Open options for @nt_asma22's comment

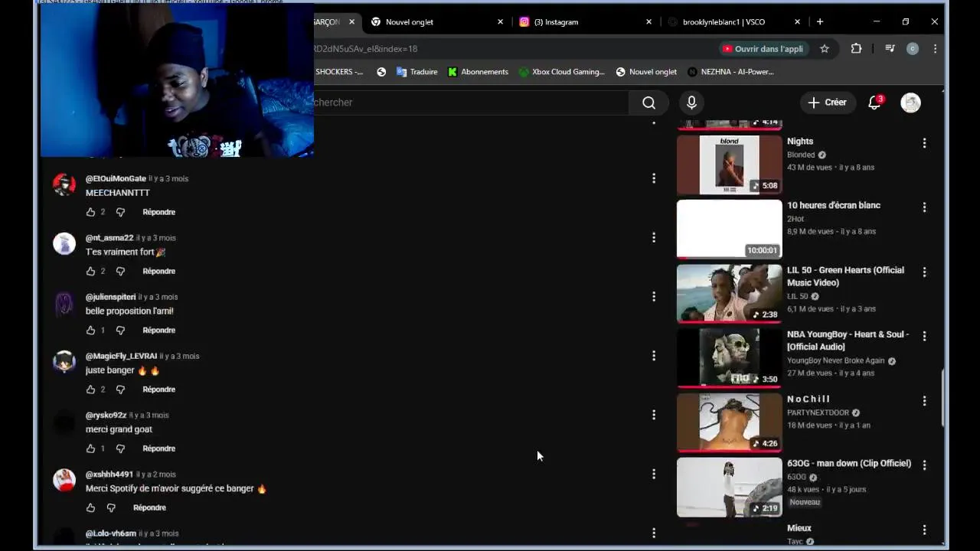(654, 238)
